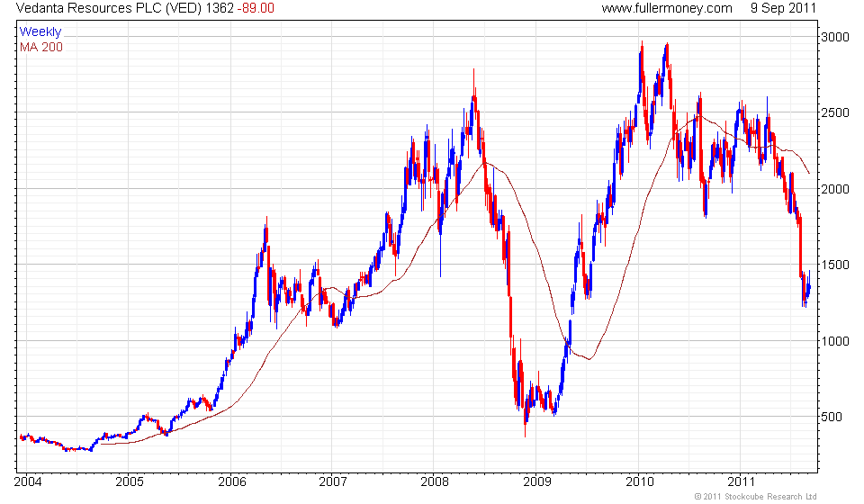Click the 500 y-axis label
The width and height of the screenshot is (864, 504).
pyautogui.click(x=832, y=417)
